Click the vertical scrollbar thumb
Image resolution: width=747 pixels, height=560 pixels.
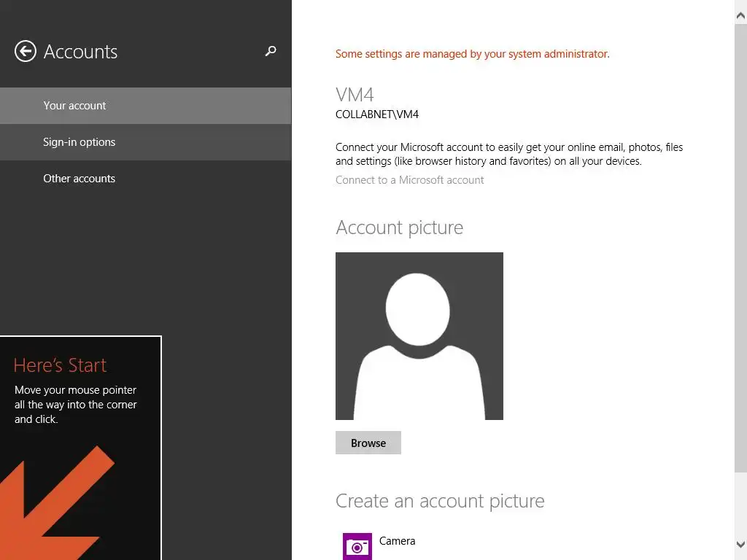point(740,241)
